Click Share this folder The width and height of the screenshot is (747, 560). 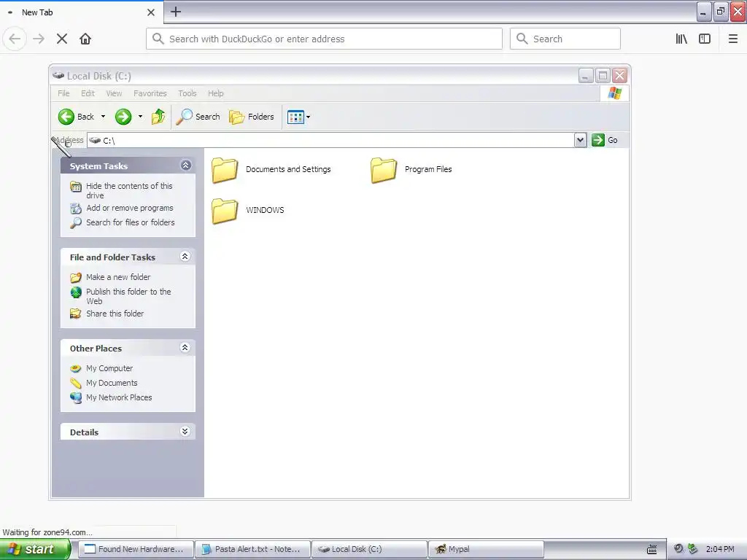115,314
